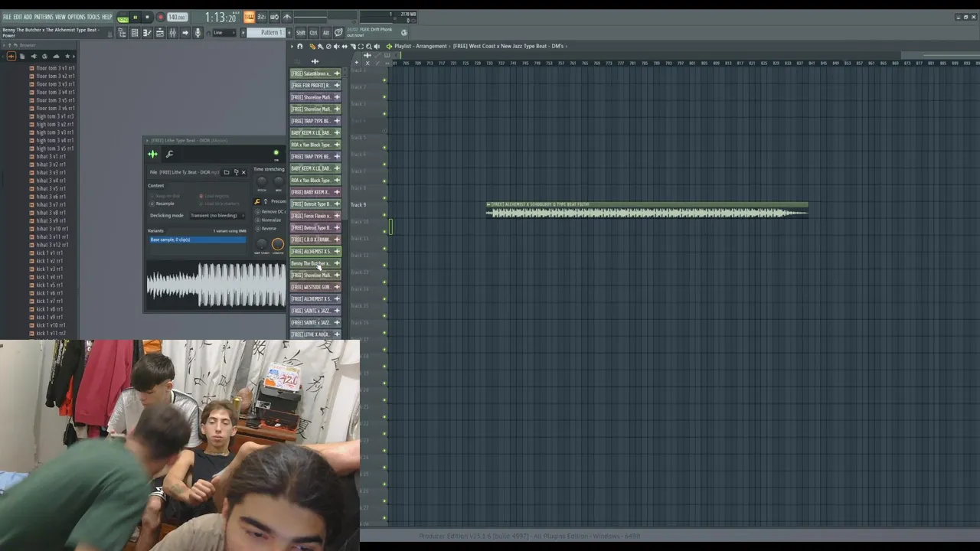Open playlist options menu arrow

coord(292,47)
